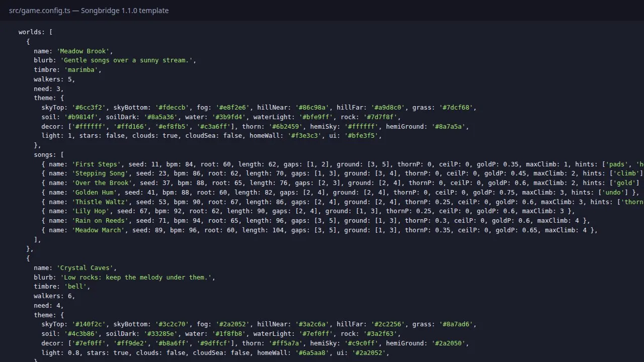Click the 'walkers: 6' line

54,296
